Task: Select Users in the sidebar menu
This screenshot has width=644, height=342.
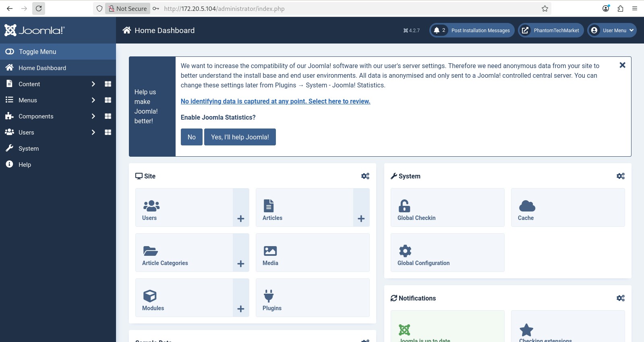Action: (x=26, y=132)
